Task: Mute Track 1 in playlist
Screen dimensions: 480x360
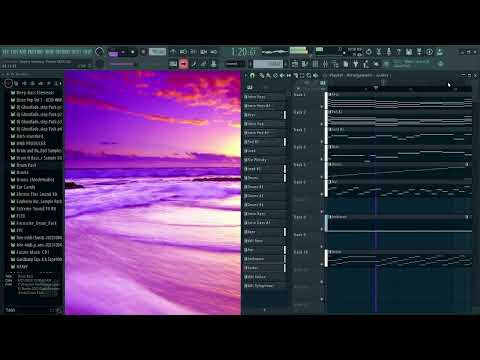Action: pyautogui.click(x=322, y=106)
